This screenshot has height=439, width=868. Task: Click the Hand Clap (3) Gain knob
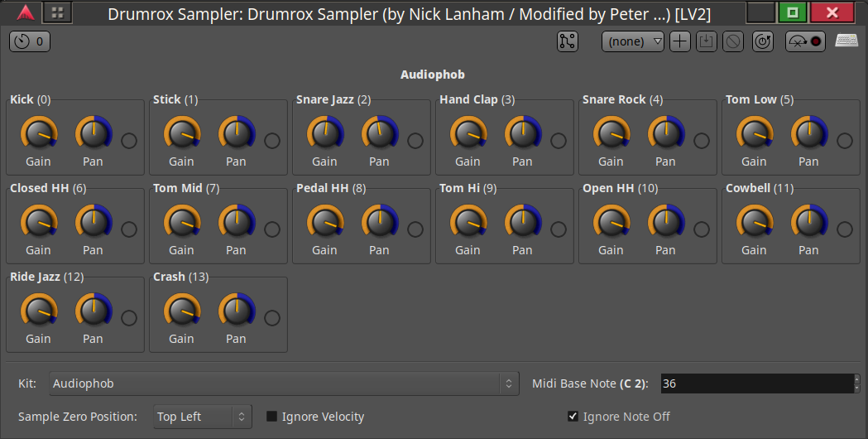[x=468, y=133]
